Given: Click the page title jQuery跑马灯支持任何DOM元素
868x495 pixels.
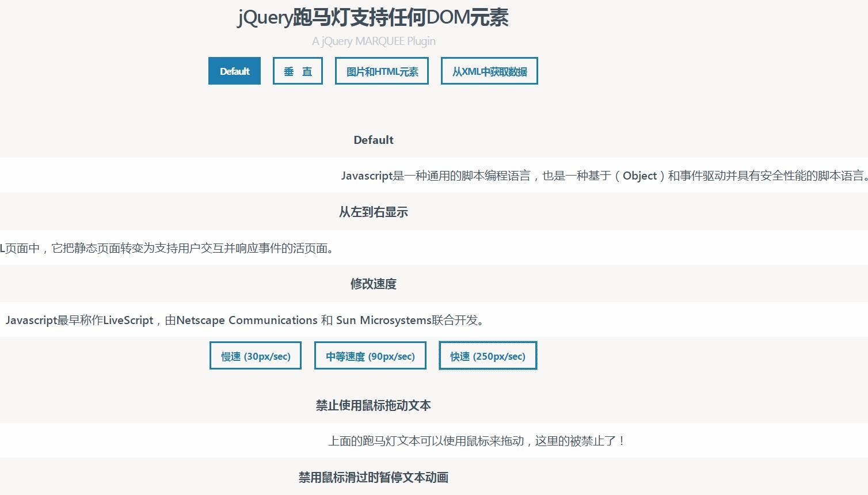Looking at the screenshot, I should coord(373,18).
